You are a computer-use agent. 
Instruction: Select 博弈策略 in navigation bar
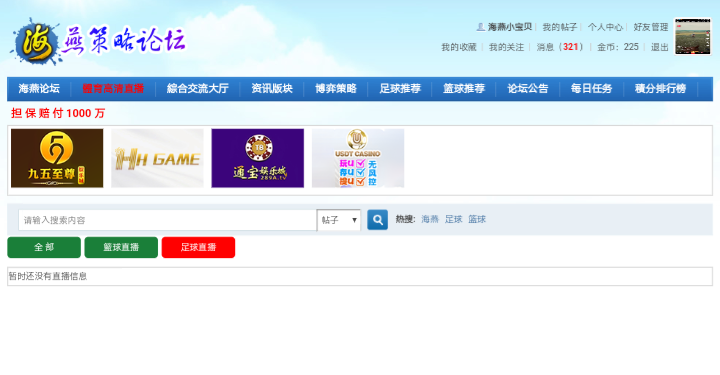click(336, 89)
